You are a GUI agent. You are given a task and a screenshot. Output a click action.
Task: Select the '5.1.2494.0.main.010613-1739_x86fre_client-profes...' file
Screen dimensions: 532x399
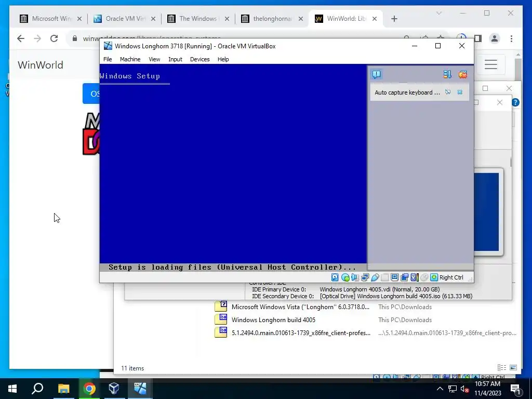(301, 333)
